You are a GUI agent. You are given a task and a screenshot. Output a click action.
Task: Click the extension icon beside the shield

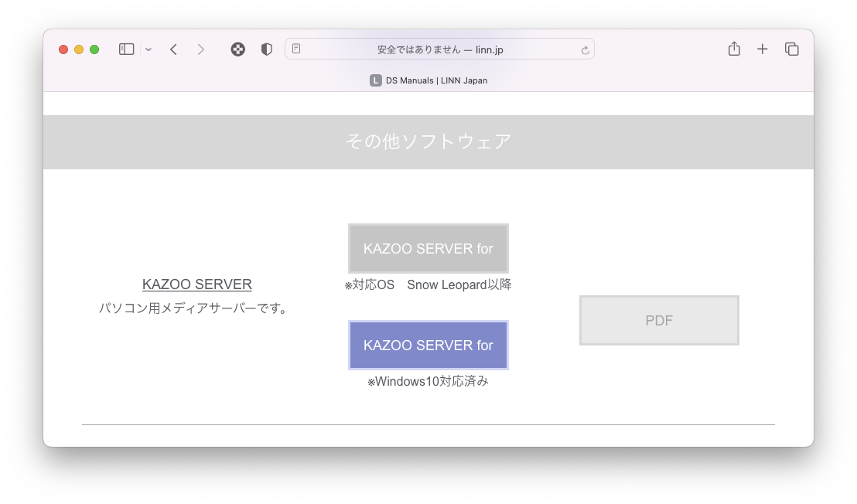(237, 49)
